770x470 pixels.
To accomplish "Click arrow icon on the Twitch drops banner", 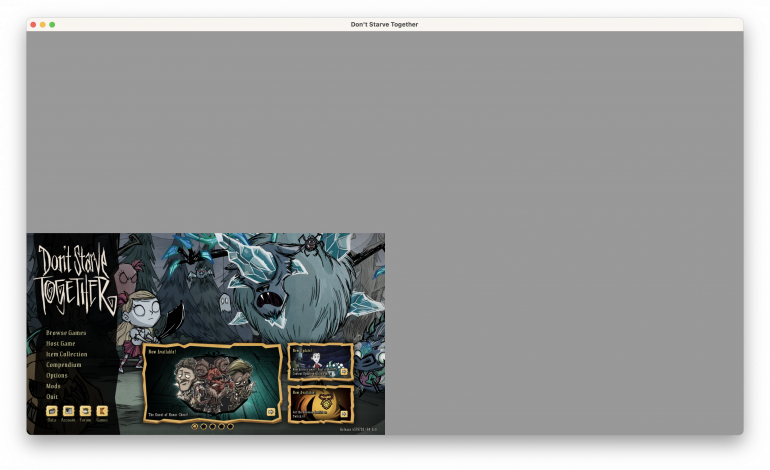I will click(x=344, y=414).
